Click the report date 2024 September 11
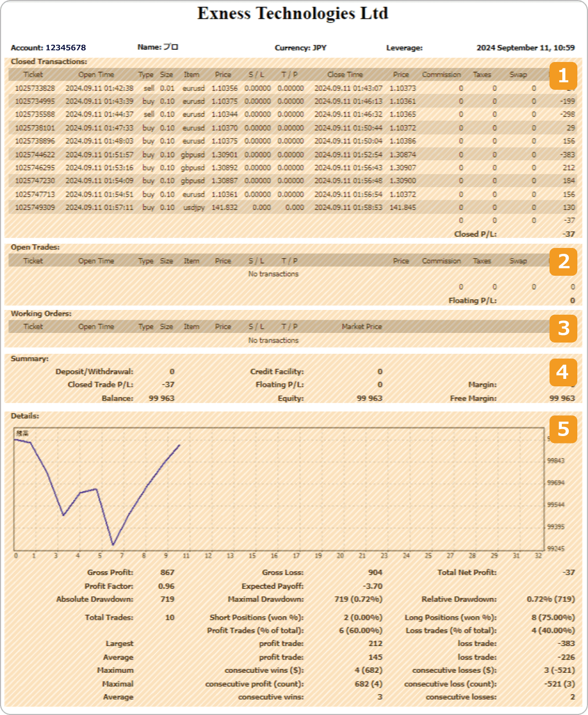588x715 pixels. point(525,48)
